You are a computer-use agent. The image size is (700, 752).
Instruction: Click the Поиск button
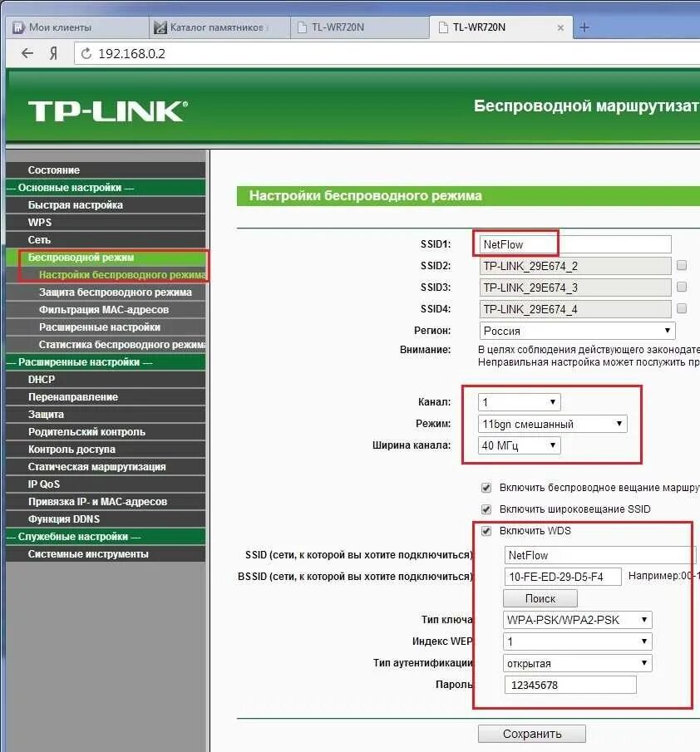[540, 598]
